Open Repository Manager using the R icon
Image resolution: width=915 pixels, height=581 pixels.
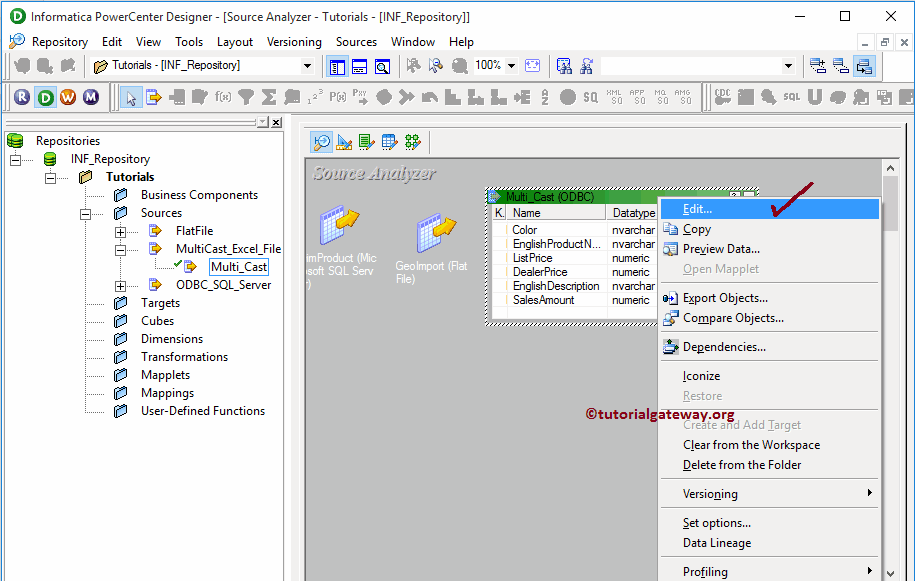(x=22, y=97)
